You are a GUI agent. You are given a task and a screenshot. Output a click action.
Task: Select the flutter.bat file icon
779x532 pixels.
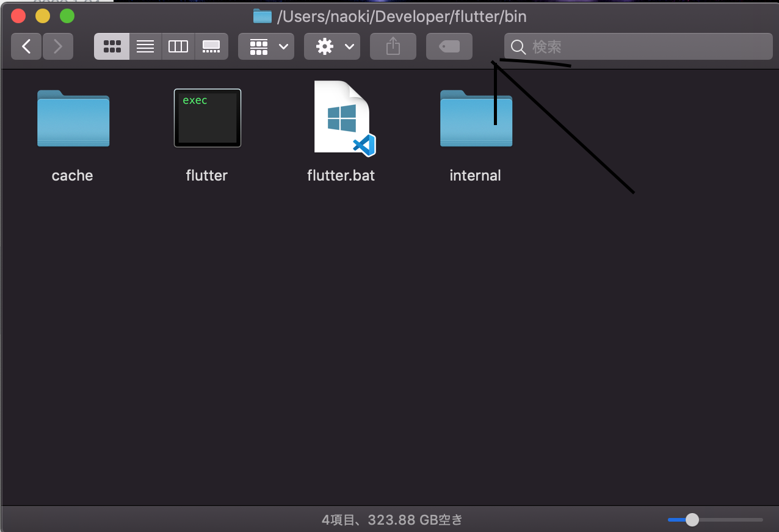344,118
